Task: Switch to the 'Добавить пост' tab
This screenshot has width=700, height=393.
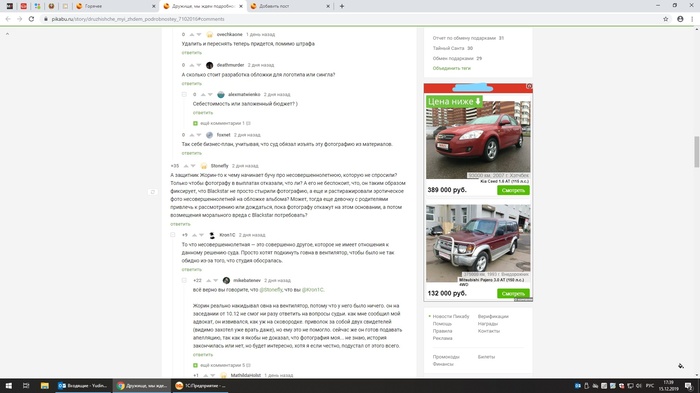Action: point(290,6)
